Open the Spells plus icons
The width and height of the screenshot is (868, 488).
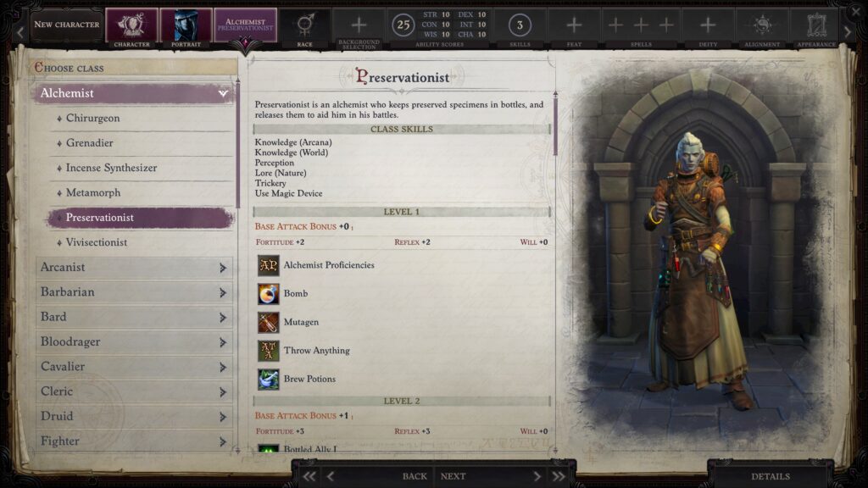click(641, 25)
